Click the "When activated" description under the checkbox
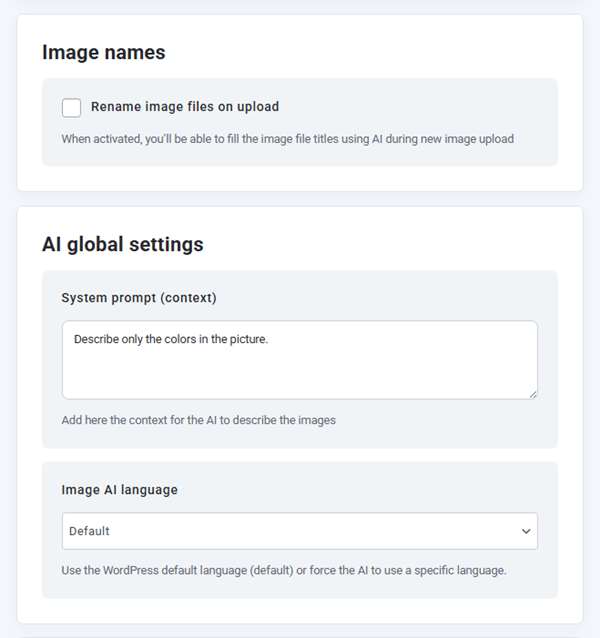Screen dimensions: 600x638 tap(287, 139)
